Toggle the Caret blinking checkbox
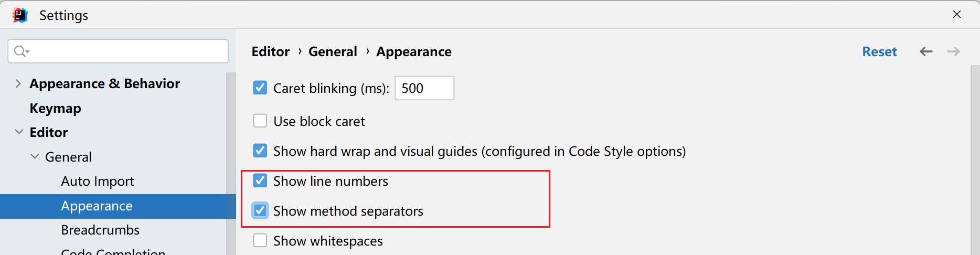The image size is (980, 255). (260, 88)
